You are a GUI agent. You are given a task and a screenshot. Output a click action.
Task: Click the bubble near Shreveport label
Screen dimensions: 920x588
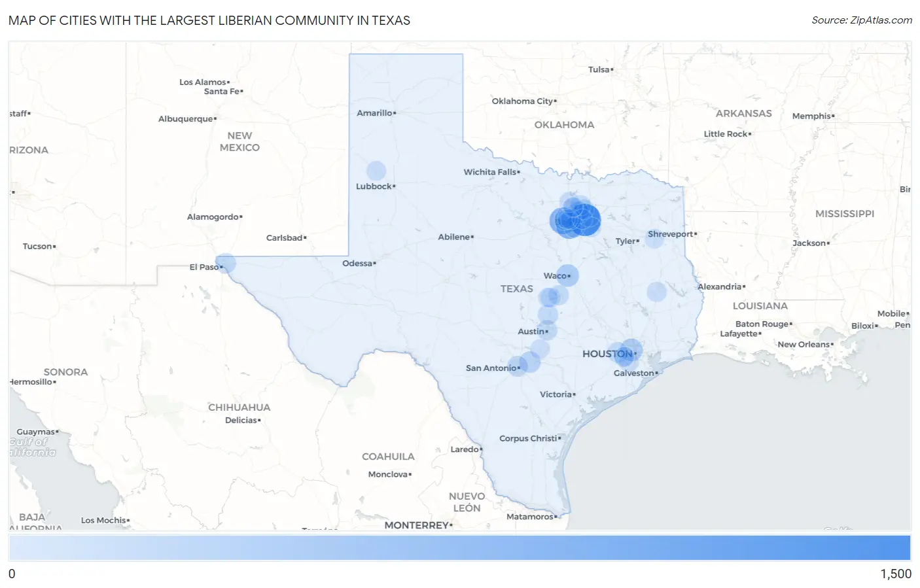654,238
